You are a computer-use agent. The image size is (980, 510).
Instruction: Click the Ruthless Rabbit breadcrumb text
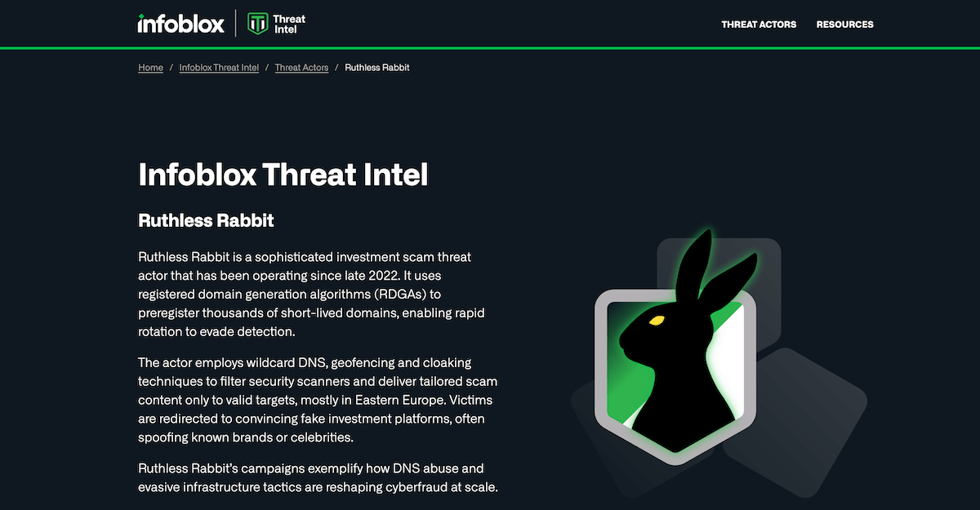click(377, 68)
